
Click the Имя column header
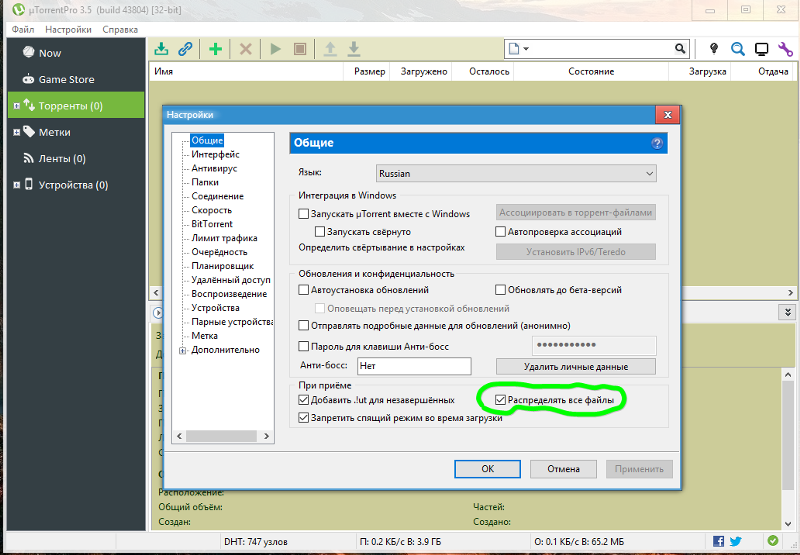pyautogui.click(x=246, y=71)
